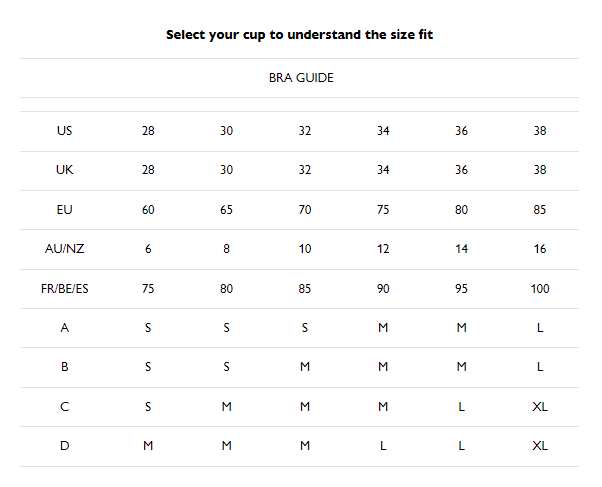
Task: Select cup D row label
Action: coord(65,446)
